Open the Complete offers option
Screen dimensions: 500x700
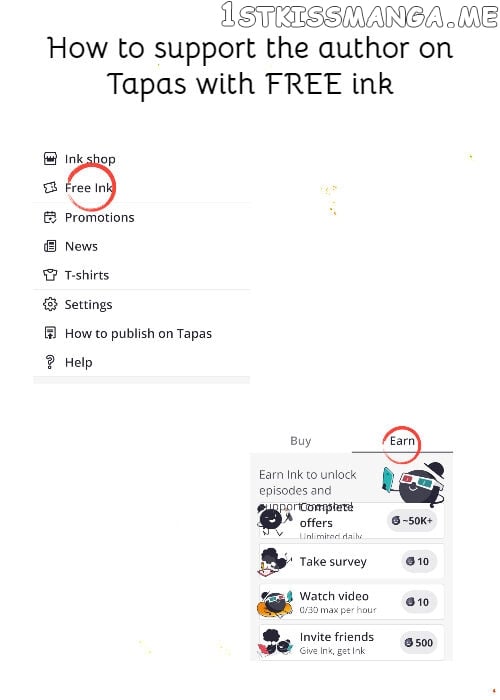point(351,520)
